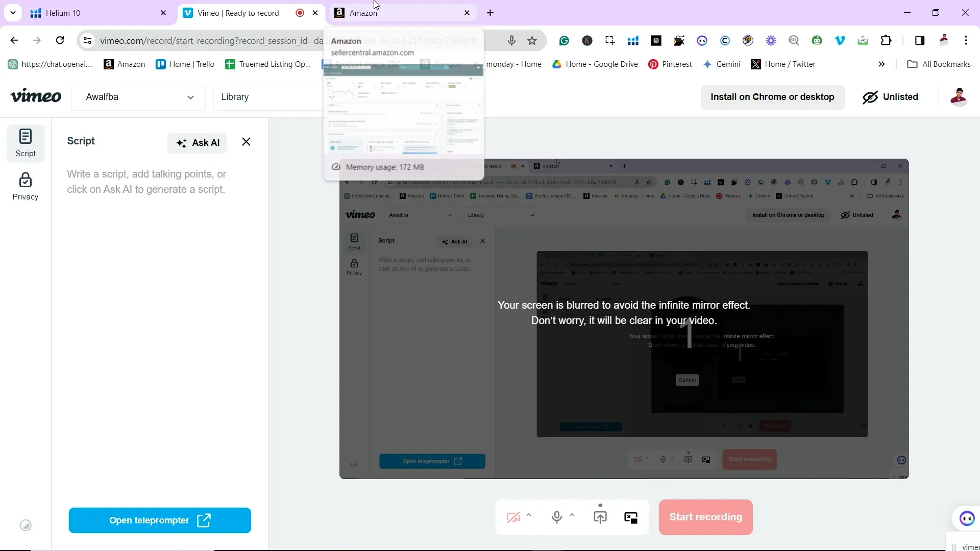980x551 pixels.
Task: Open user profile avatar menu
Action: pos(959,97)
